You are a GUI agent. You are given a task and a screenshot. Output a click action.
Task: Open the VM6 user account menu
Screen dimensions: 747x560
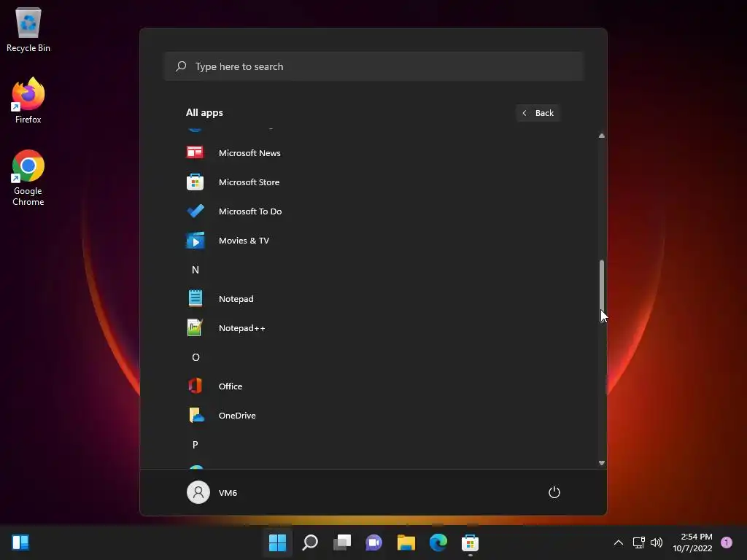click(212, 492)
